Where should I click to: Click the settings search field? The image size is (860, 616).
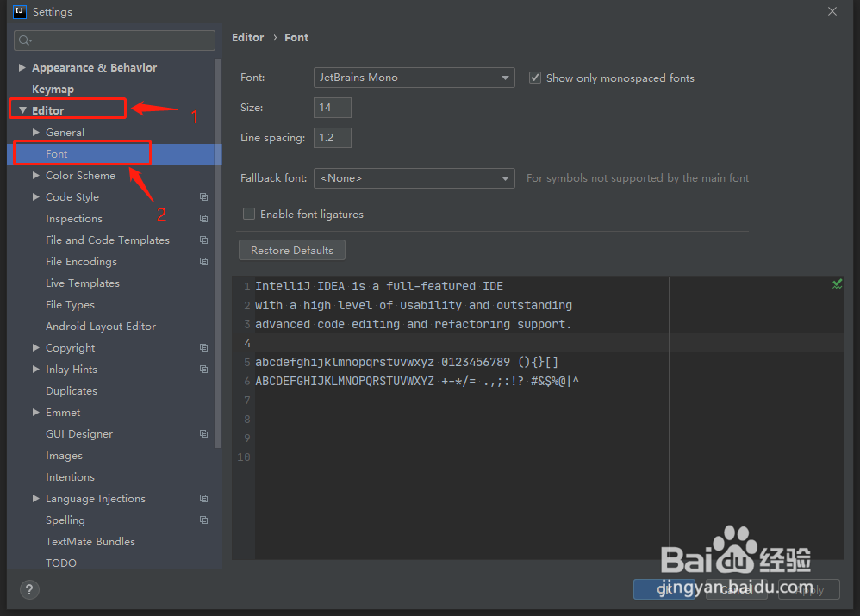[x=115, y=40]
